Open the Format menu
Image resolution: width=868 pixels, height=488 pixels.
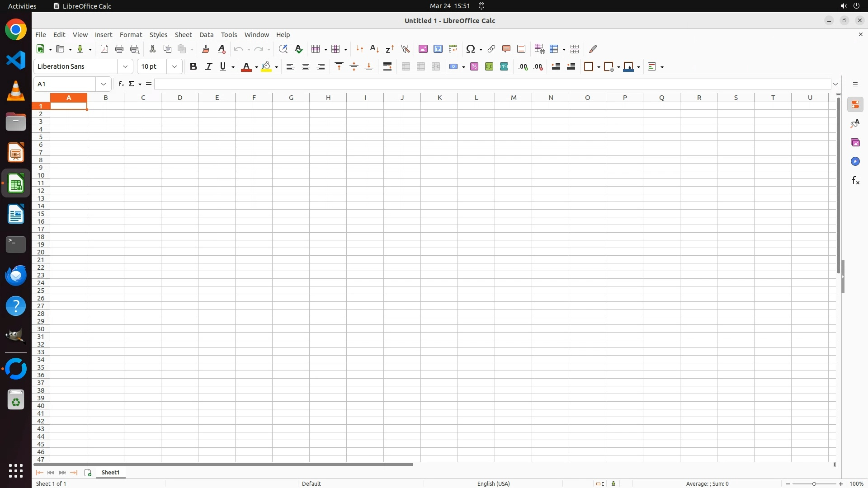[x=131, y=35]
